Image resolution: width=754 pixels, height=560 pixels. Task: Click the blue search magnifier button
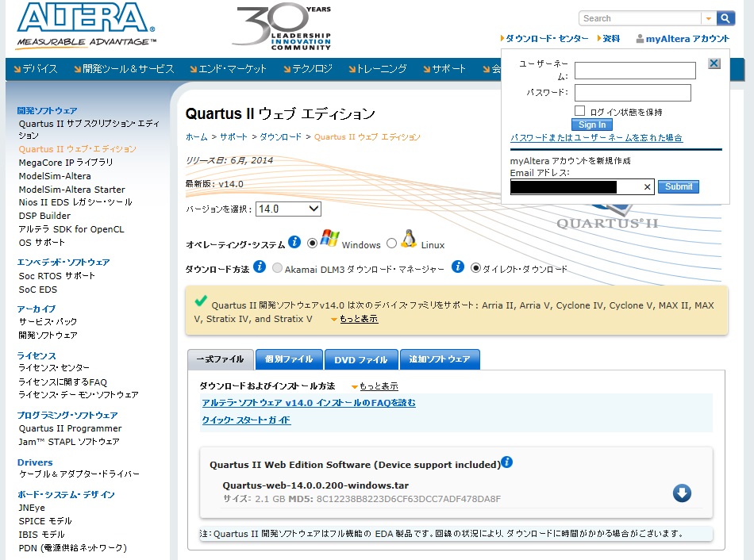(x=725, y=18)
